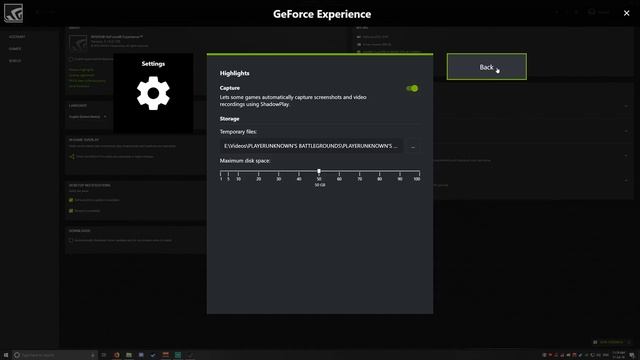Click the taskbar clock
This screenshot has height=360, width=640.
tap(618, 355)
